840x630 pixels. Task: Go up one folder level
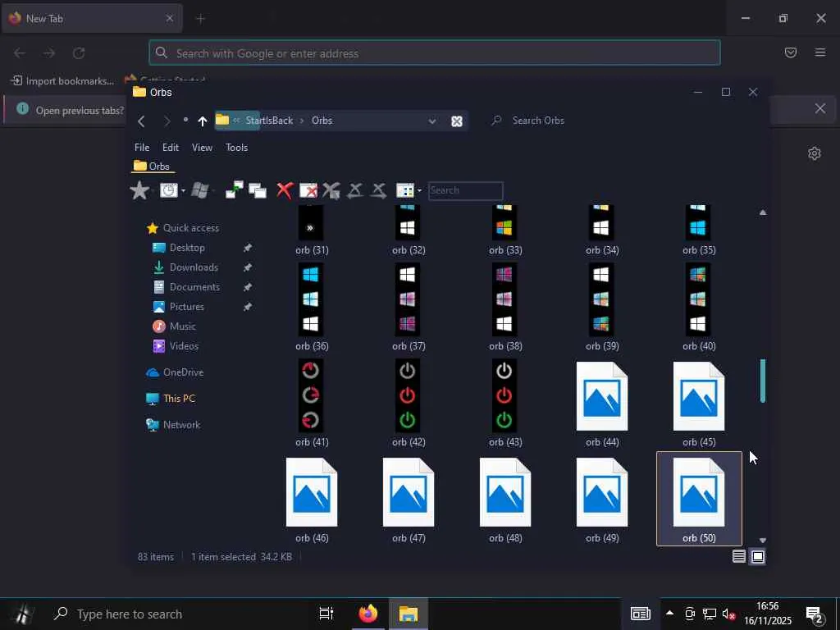(202, 121)
